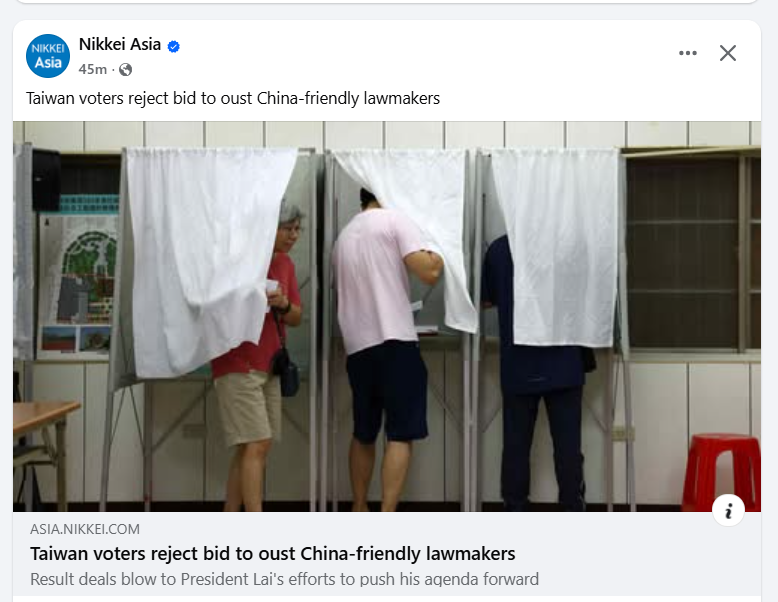Screen dimensions: 778x602
Task: Click the blue verified badge
Action: (x=174, y=46)
